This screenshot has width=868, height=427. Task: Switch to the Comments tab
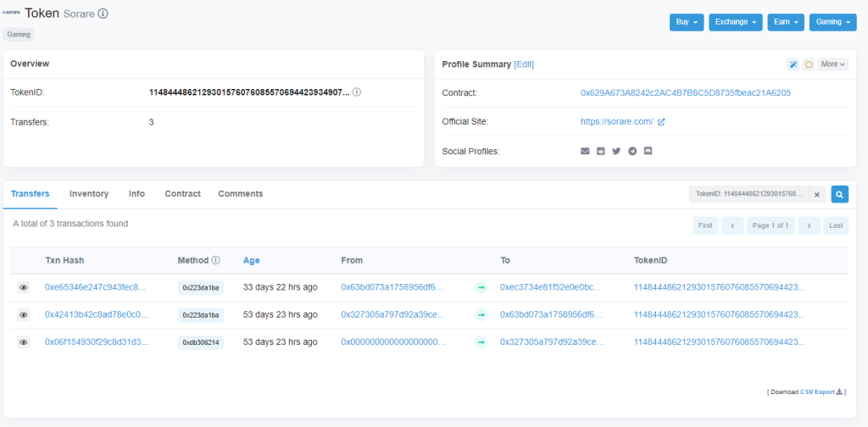coord(240,194)
